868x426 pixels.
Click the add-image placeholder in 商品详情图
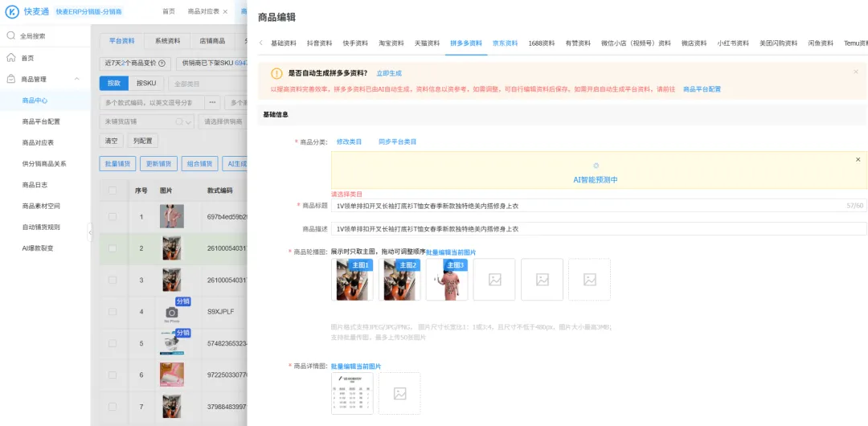(399, 393)
